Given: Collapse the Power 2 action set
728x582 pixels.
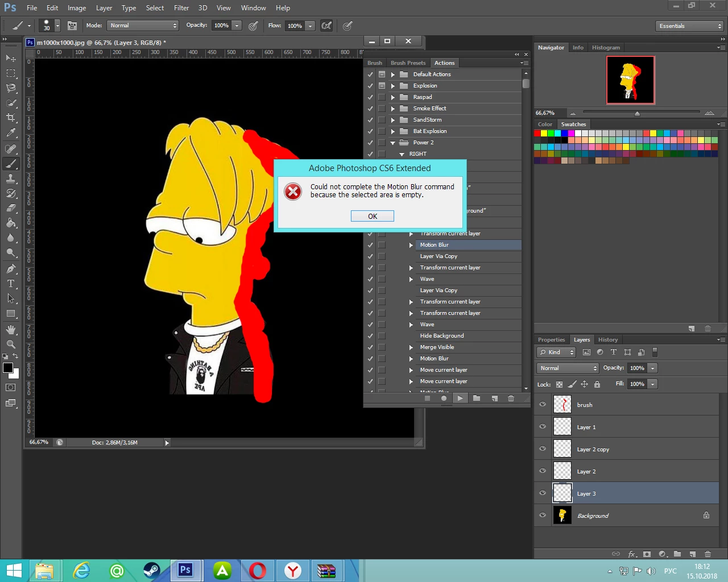Looking at the screenshot, I should coord(392,143).
